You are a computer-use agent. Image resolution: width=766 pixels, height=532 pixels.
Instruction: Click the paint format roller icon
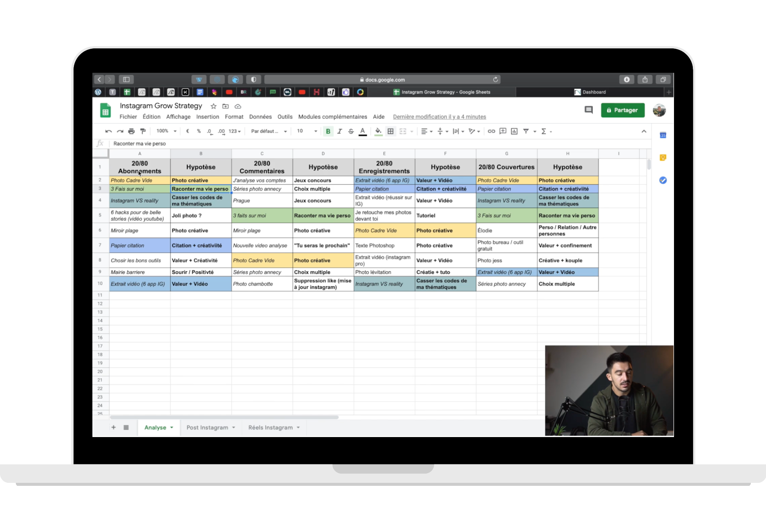point(143,131)
